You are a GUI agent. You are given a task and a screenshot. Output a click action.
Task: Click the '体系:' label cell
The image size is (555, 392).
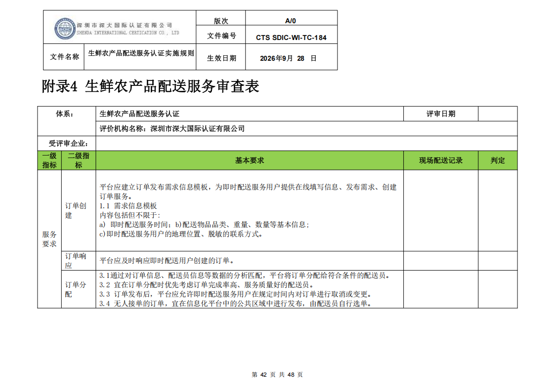click(67, 121)
